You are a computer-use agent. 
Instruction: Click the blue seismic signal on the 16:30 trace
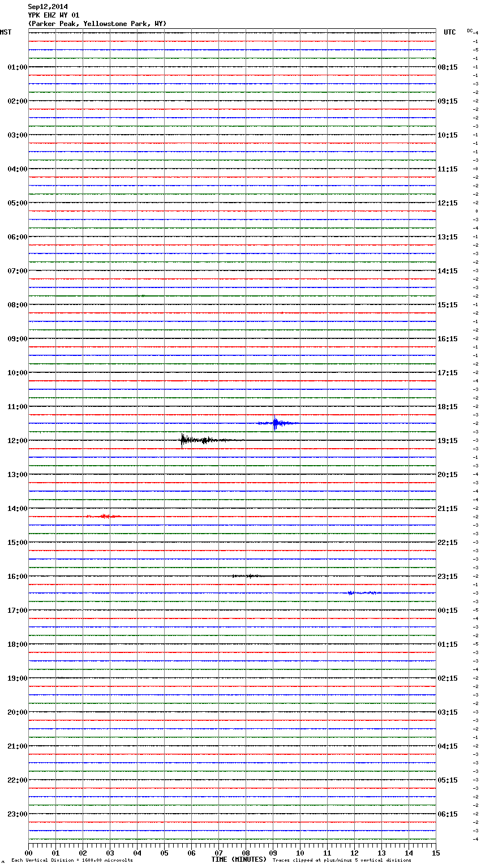[x=364, y=593]
